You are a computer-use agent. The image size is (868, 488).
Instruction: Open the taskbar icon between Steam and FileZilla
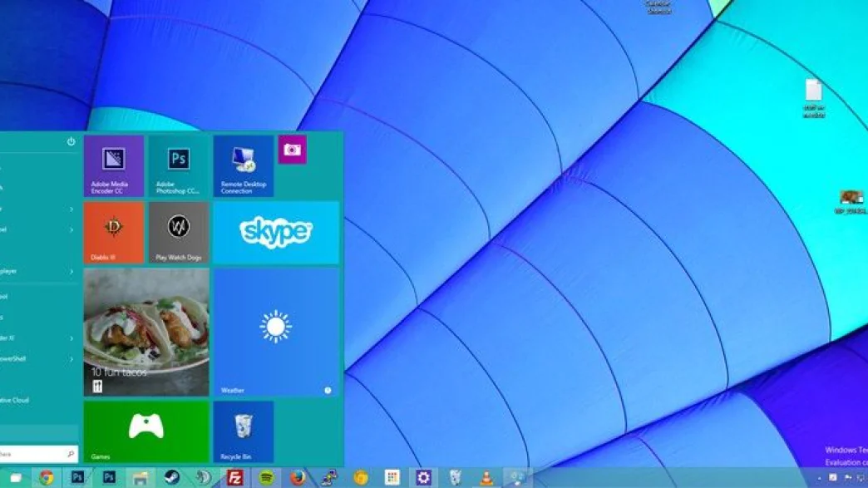pos(203,477)
